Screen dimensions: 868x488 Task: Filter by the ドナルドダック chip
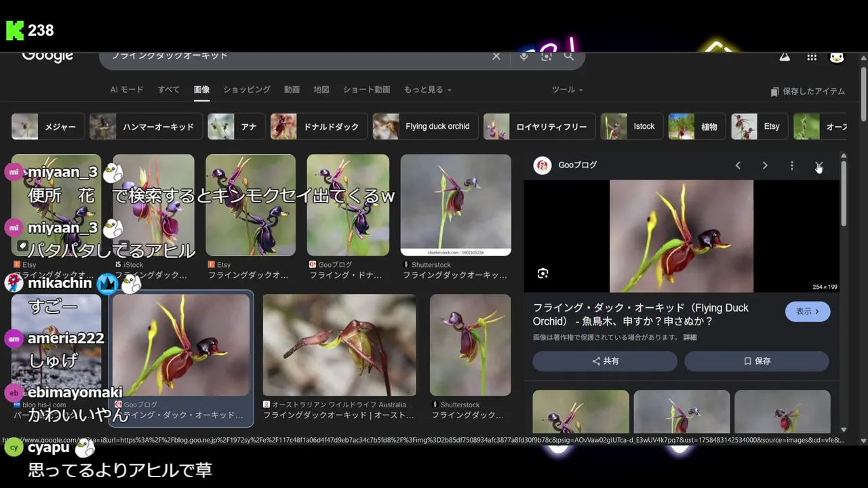319,127
